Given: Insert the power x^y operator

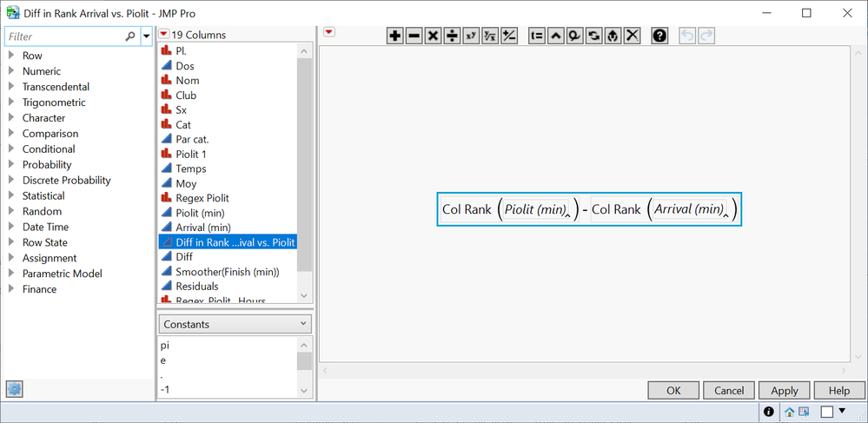Looking at the screenshot, I should (471, 36).
